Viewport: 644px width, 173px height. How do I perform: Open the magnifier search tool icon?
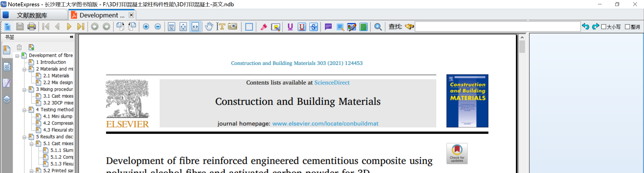click(x=378, y=27)
